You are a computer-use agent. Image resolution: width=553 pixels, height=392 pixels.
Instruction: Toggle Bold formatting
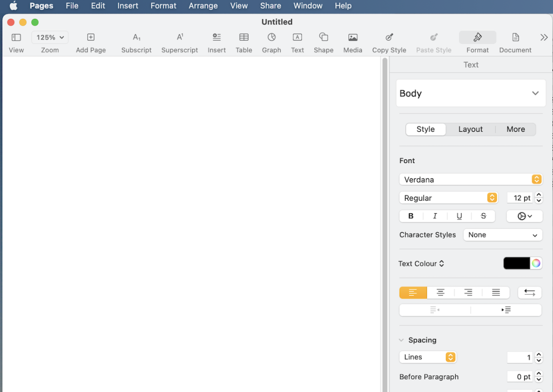tap(411, 216)
